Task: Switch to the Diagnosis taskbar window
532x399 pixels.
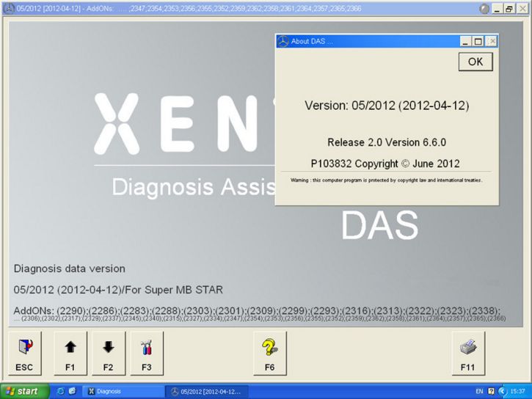Action: [123, 391]
